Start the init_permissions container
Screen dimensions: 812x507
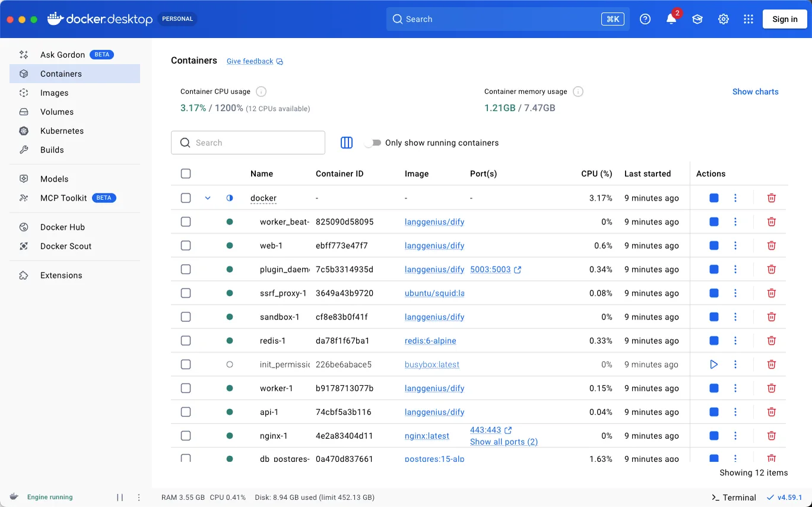[714, 364]
